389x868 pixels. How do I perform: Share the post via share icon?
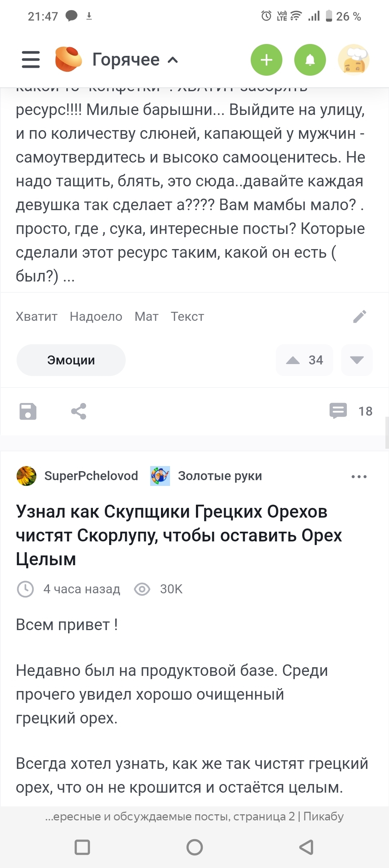[x=79, y=411]
